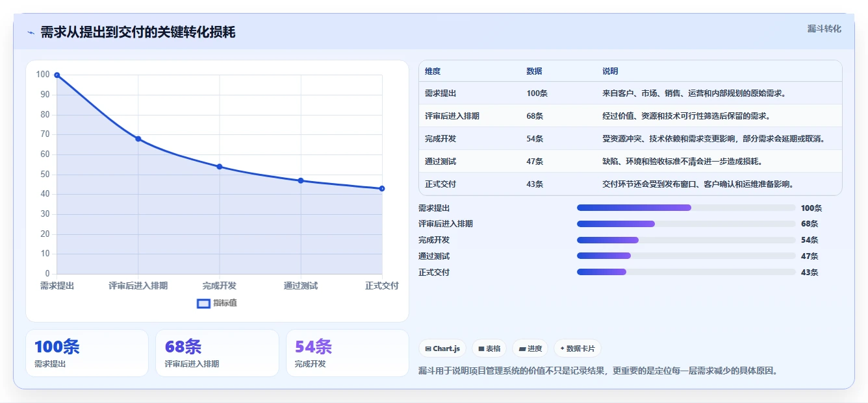Viewport: 868px width, 403px height.
Task: Click the 47条 value in the table
Action: [535, 162]
